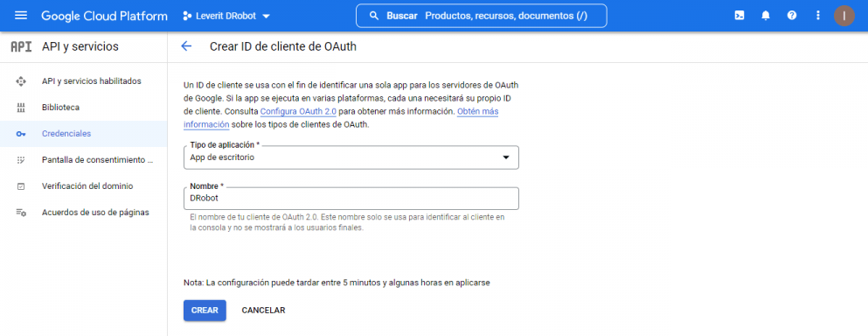
Task: Click the search bar for products and resources
Action: pos(481,16)
